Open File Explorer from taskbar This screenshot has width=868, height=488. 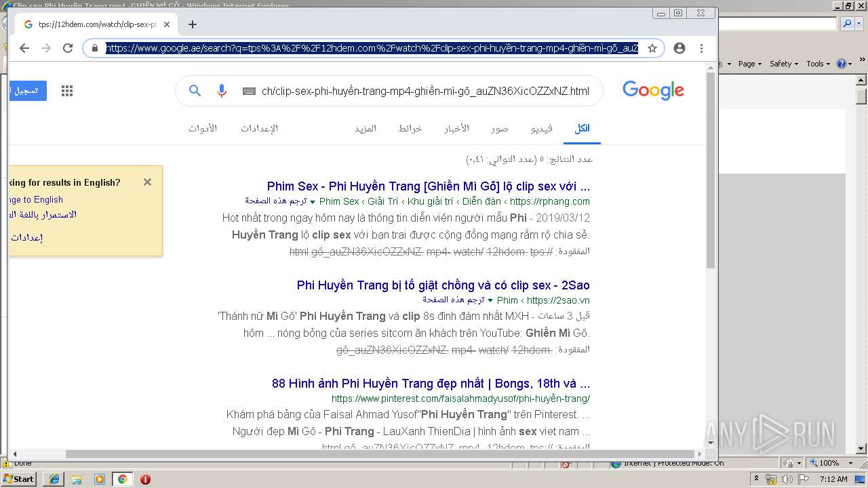pos(77,479)
